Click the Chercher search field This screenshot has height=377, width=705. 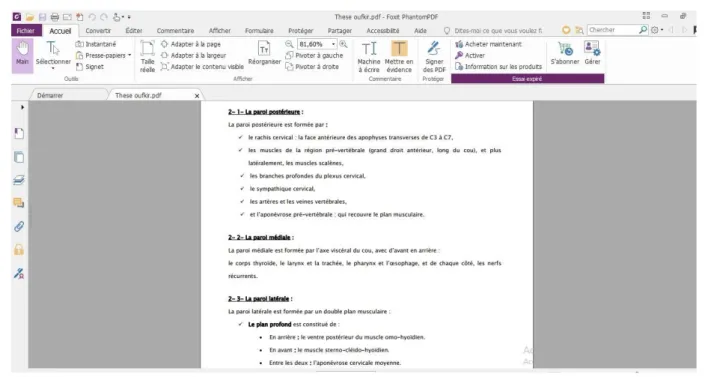click(x=612, y=30)
